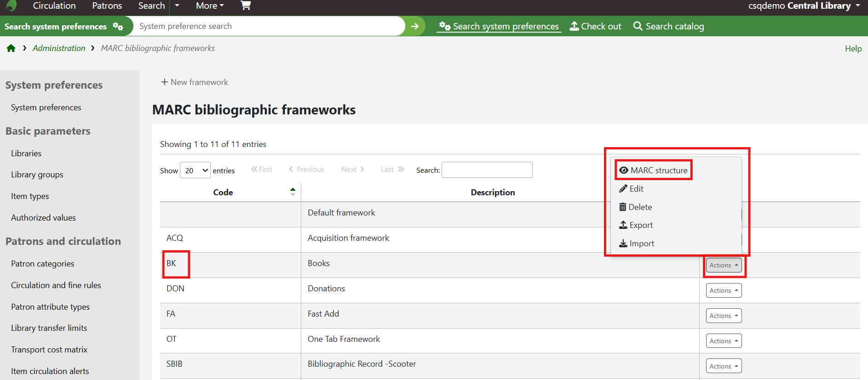The height and width of the screenshot is (380, 868).
Task: Open the More dropdown in top bar
Action: pyautogui.click(x=209, y=6)
